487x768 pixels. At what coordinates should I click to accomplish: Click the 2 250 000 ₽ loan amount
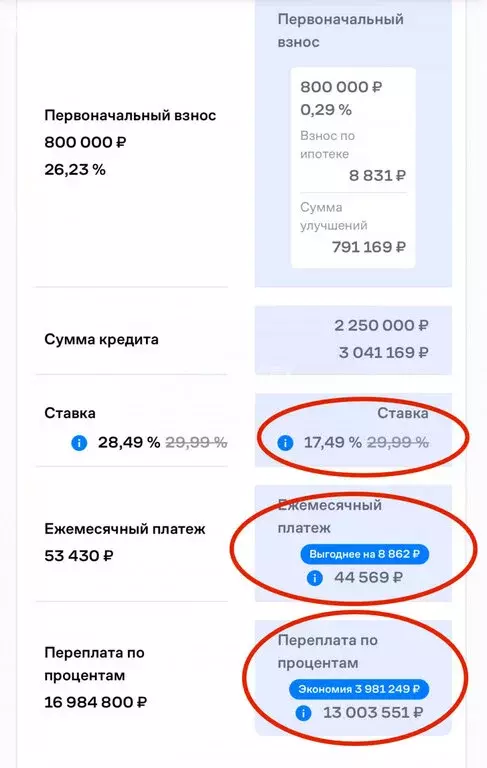pos(381,326)
